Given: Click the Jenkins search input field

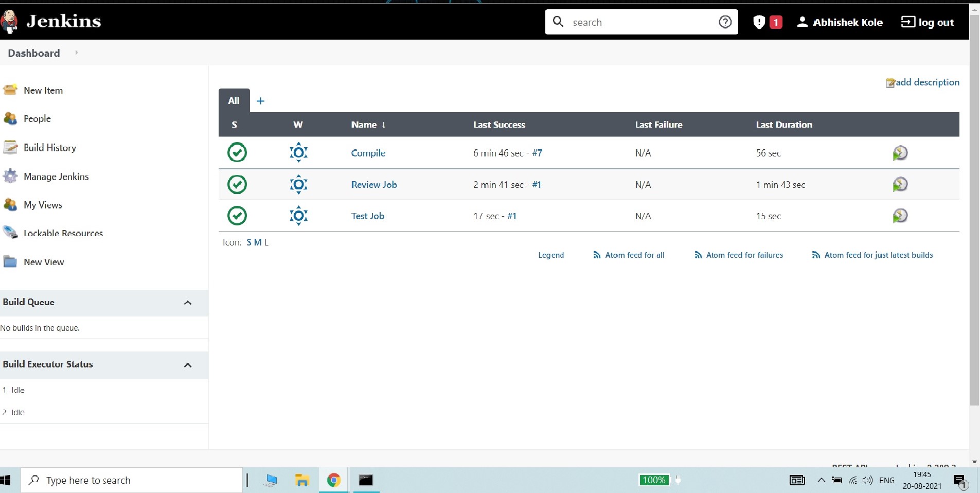Looking at the screenshot, I should [642, 22].
